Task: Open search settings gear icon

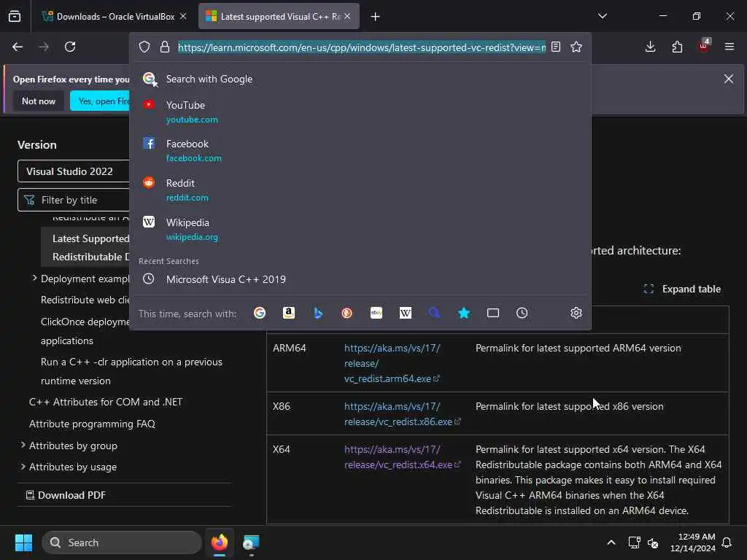Action: (x=576, y=313)
